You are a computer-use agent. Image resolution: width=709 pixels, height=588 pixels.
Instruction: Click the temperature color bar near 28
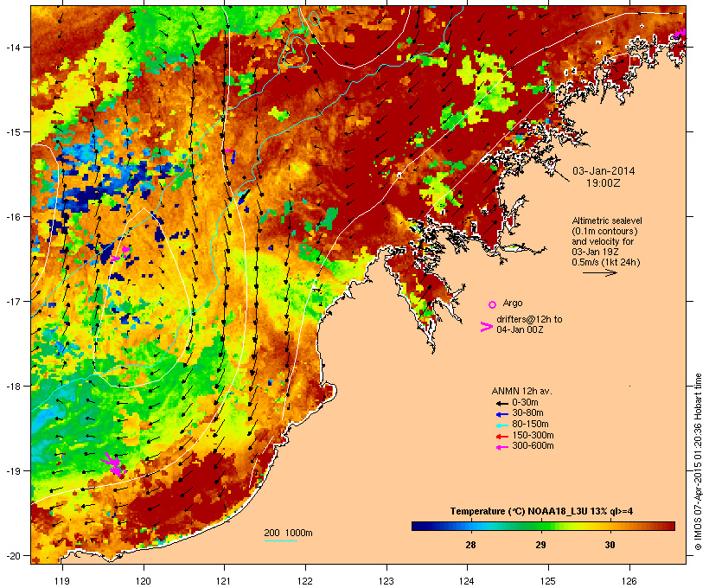470,526
